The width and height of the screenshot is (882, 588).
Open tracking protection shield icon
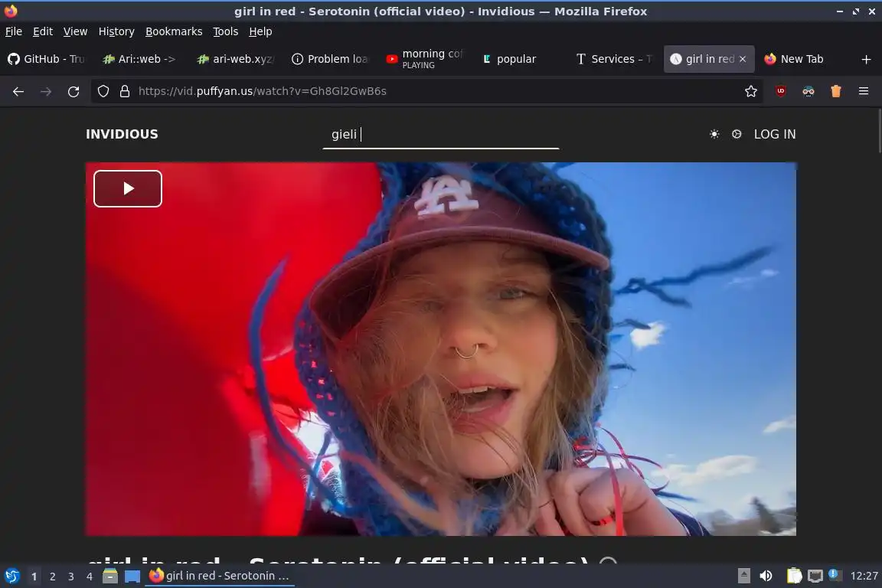103,91
